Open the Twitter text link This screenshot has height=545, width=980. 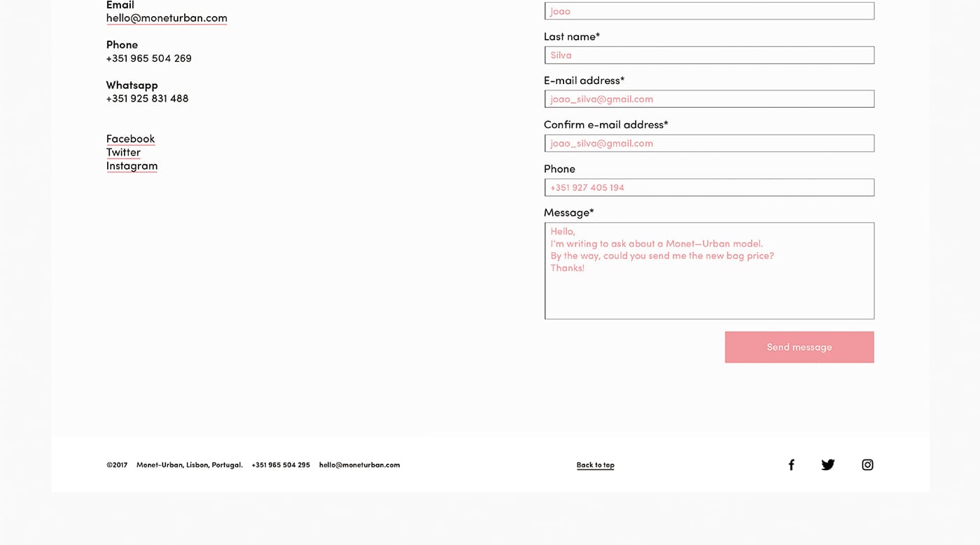pyautogui.click(x=123, y=152)
